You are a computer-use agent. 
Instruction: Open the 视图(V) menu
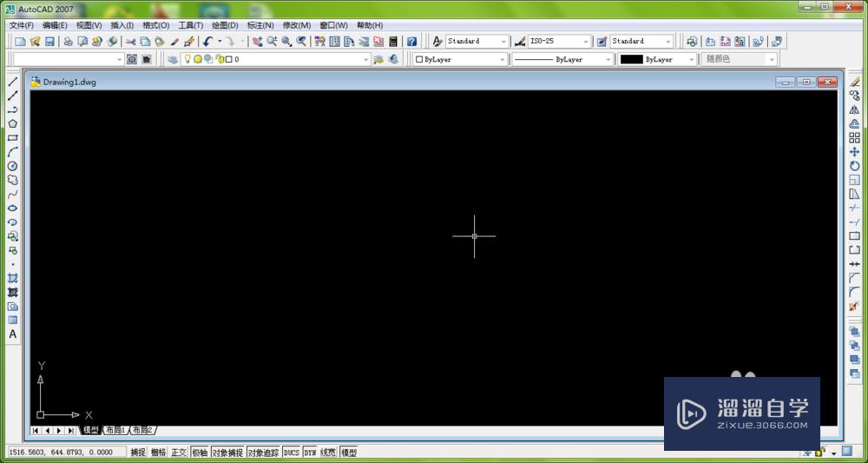tap(89, 25)
